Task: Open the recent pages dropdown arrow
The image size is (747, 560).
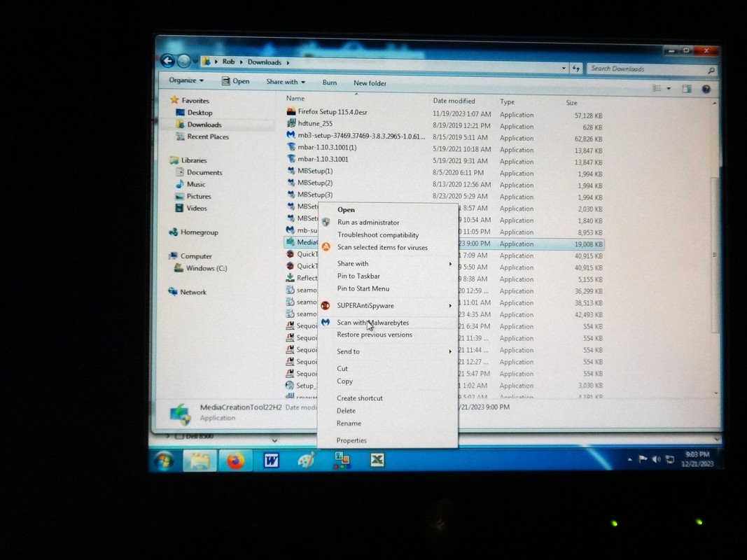Action: [x=195, y=62]
